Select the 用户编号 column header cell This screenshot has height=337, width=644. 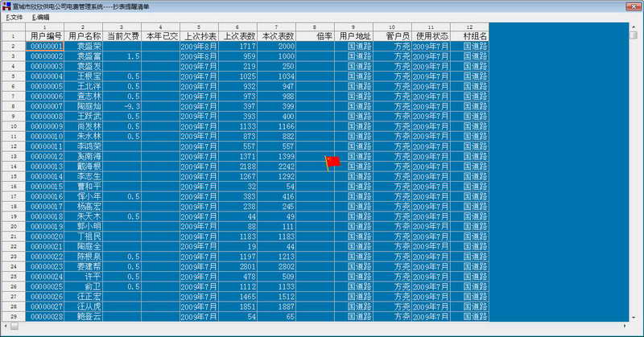tap(45, 36)
